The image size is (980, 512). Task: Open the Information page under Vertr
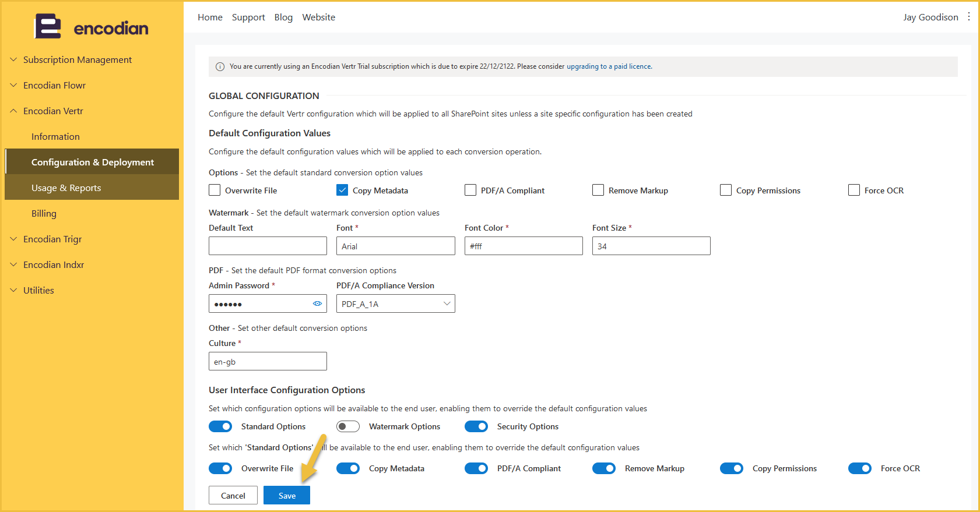coord(92,136)
